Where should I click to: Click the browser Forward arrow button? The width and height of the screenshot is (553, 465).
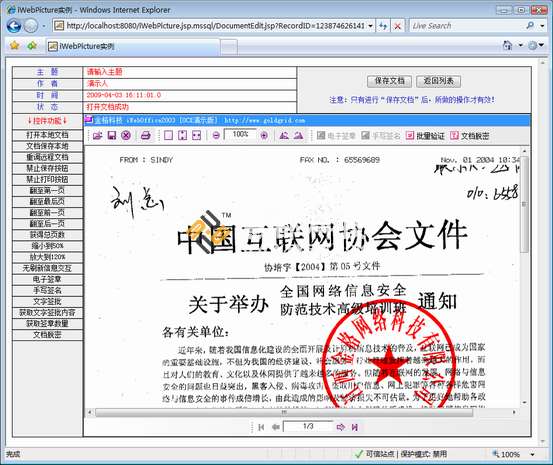pos(31,26)
